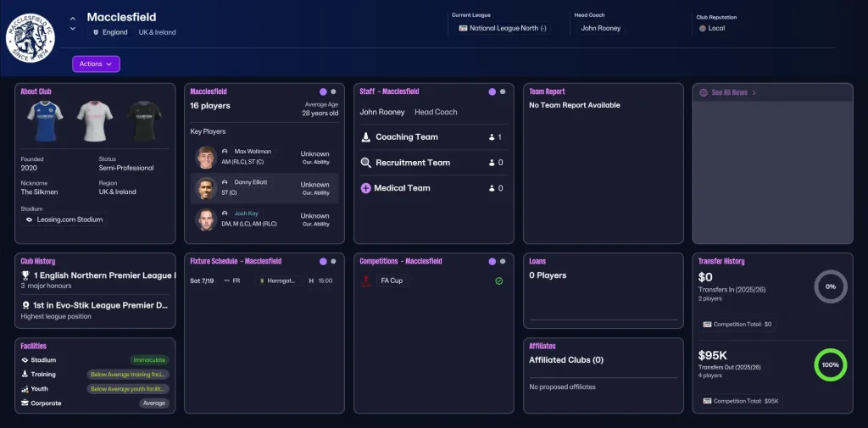
Task: Select grey dot in Competitions panel
Action: [x=503, y=261]
